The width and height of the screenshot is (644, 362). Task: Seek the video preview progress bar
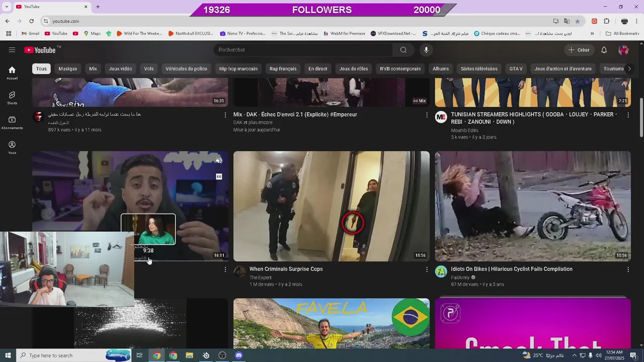pos(130,261)
